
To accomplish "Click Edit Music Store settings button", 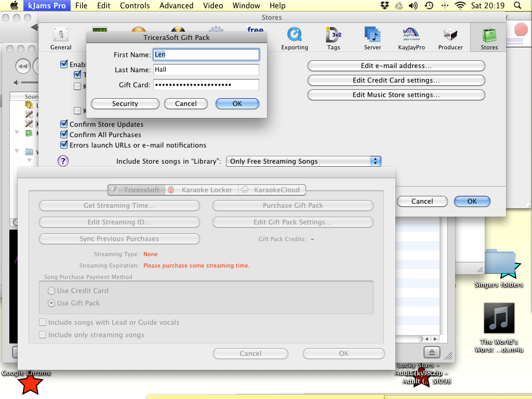I will click(396, 95).
